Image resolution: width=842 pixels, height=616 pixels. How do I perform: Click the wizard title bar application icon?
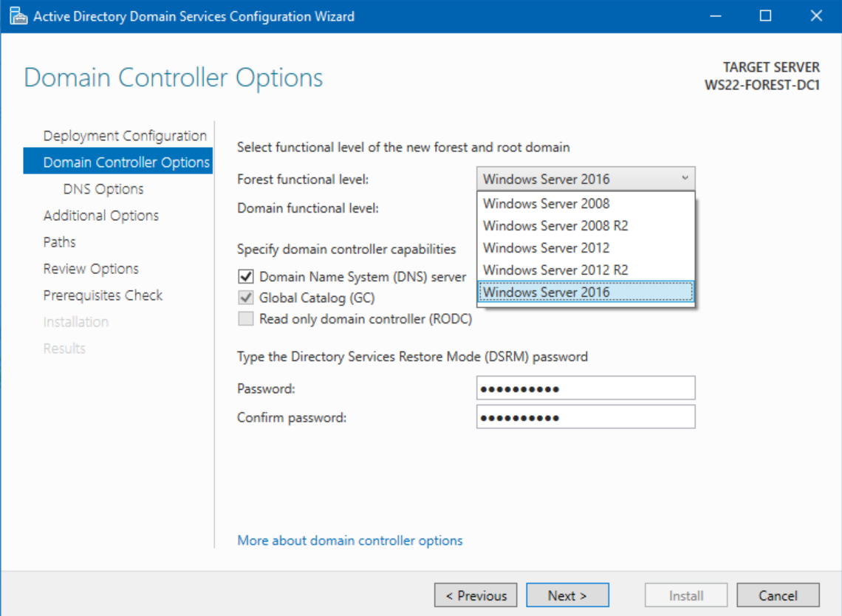tap(18, 16)
